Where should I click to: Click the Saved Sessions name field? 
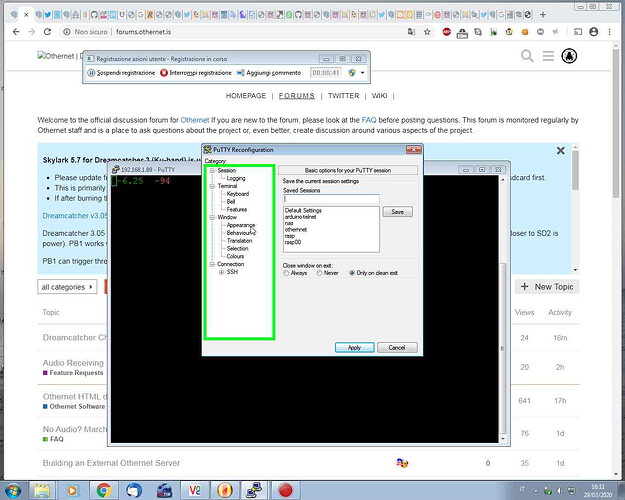[x=331, y=199]
